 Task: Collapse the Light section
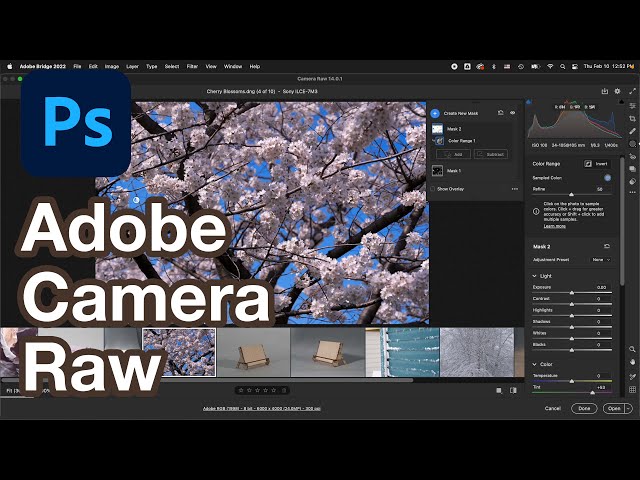click(534, 275)
